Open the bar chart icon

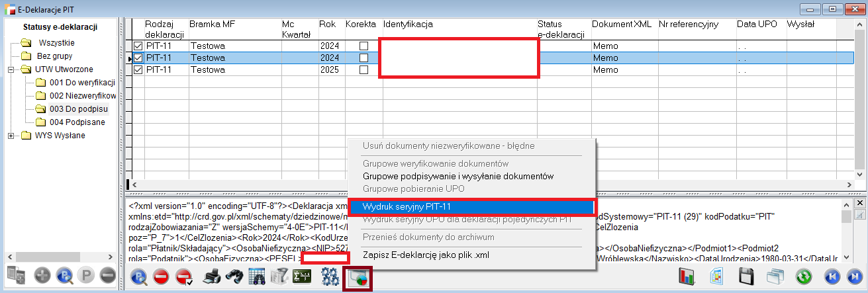coord(687,277)
